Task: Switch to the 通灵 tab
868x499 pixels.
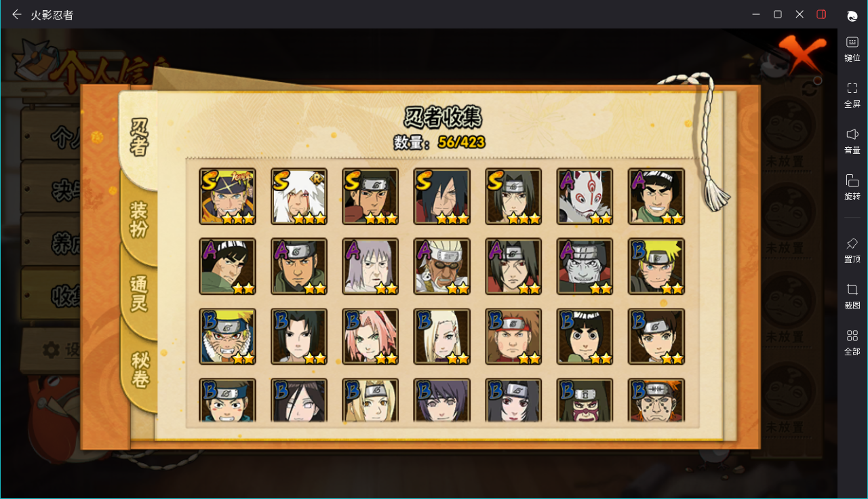Action: [x=139, y=294]
